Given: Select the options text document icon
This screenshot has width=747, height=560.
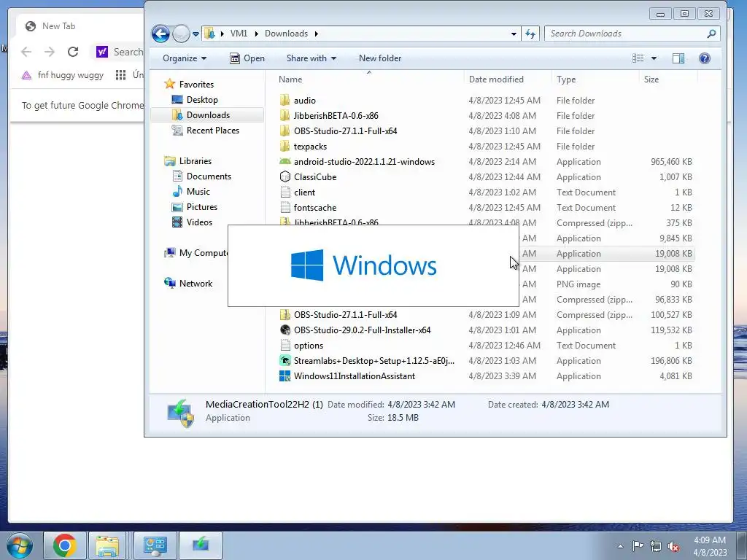Looking at the screenshot, I should click(285, 345).
